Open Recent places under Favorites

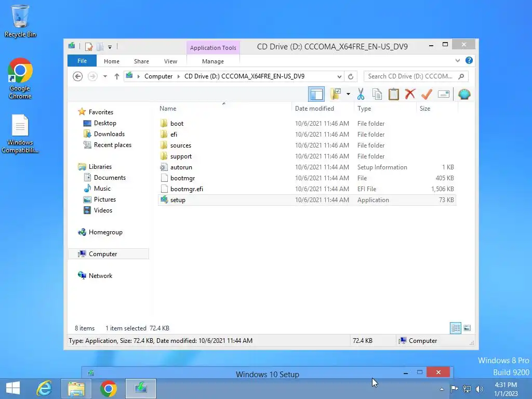112,145
